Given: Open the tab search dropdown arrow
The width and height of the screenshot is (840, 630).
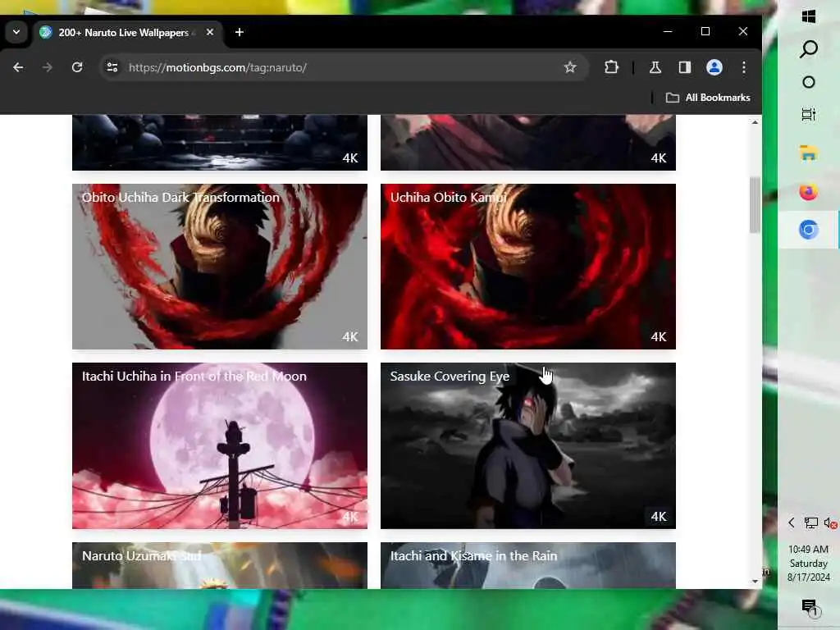Looking at the screenshot, I should pyautogui.click(x=16, y=32).
